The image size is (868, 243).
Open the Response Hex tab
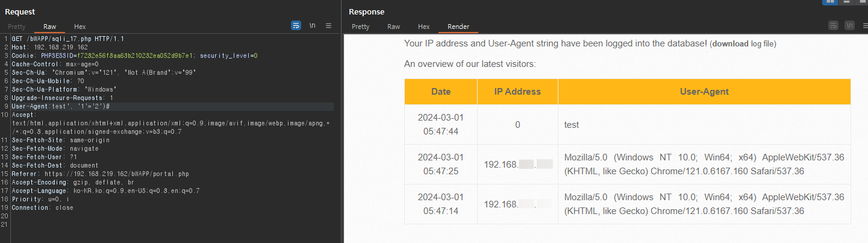(x=424, y=27)
